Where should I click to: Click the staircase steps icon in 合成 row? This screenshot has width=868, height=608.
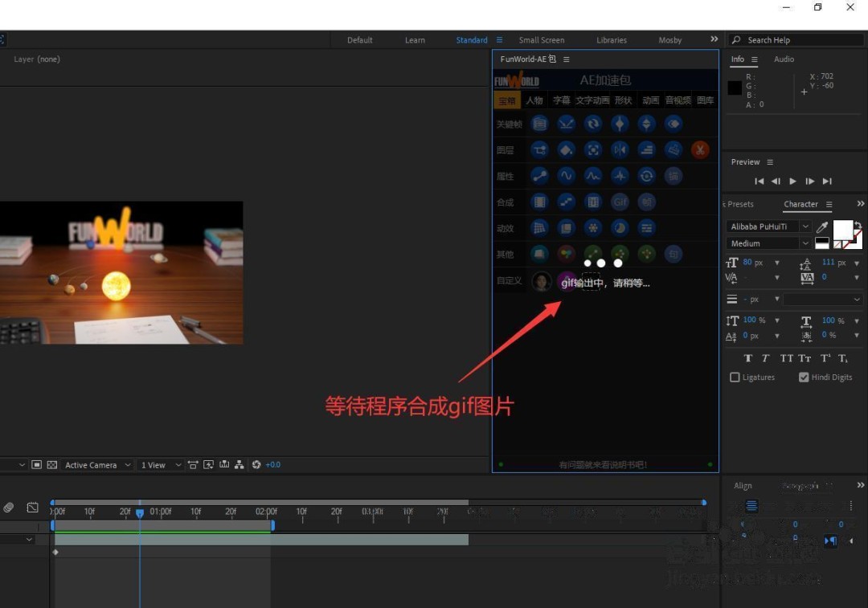(566, 202)
